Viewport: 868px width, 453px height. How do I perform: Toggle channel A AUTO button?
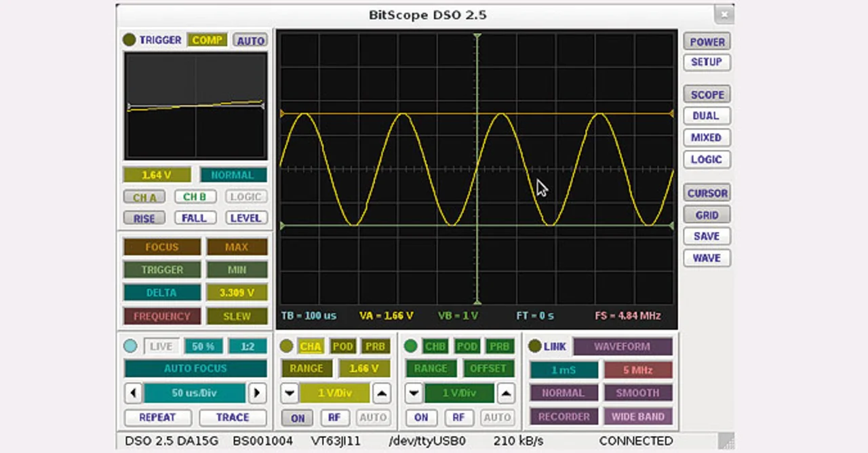(372, 418)
